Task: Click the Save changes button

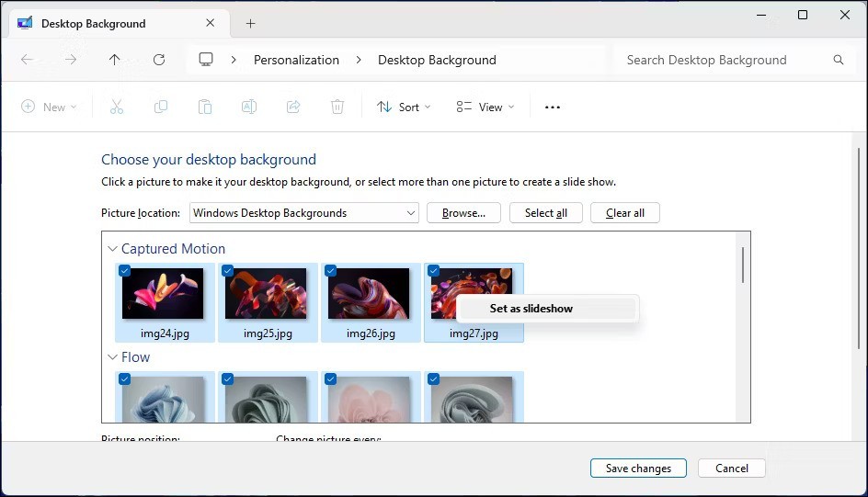Action: coord(638,469)
